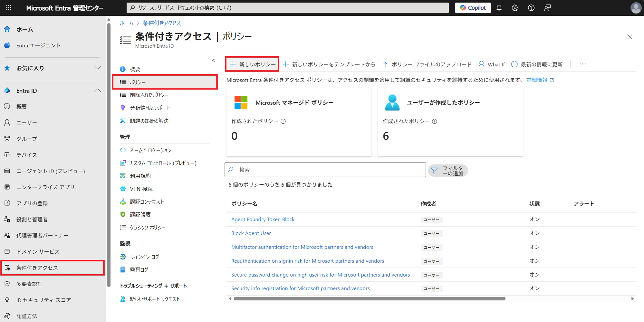Screen dimensions: 644x322
Task: Create a policy with 新しいポリシー button
Action: click(252, 64)
